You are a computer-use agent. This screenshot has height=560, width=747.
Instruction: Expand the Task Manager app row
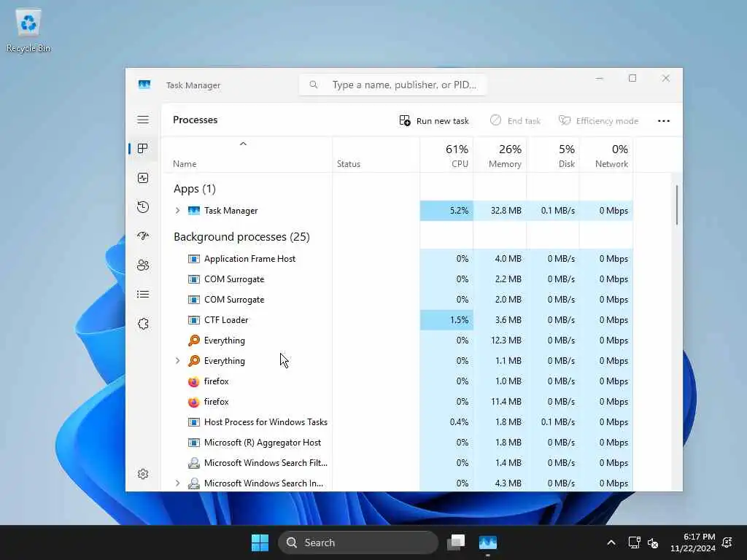pos(178,211)
